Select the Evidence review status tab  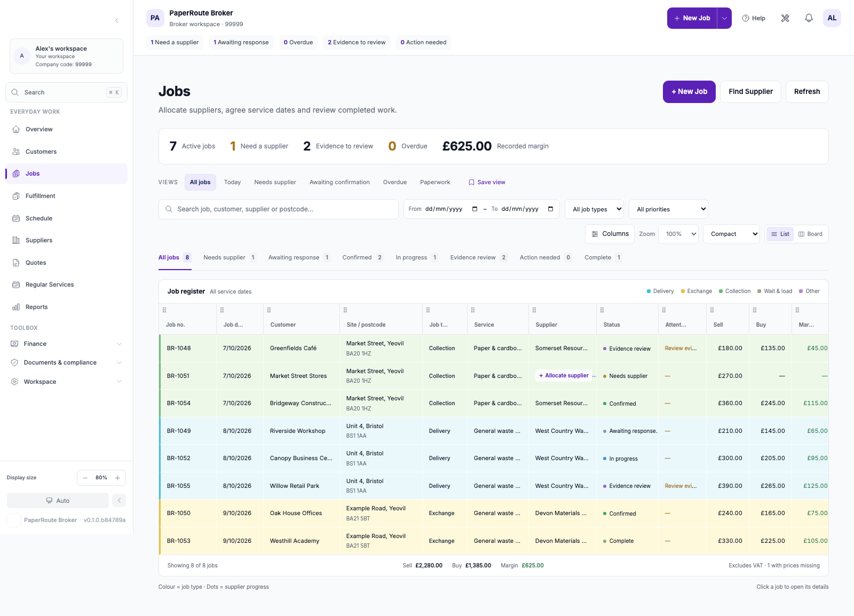pyautogui.click(x=478, y=258)
